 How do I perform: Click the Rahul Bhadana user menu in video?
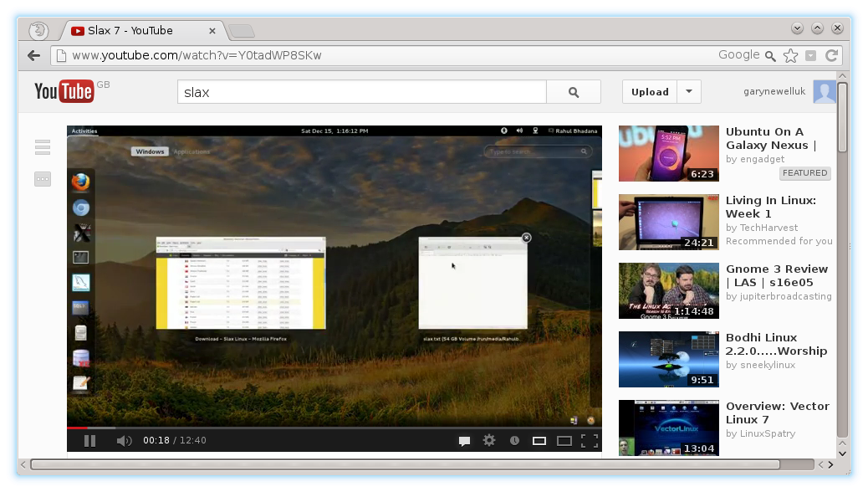coord(572,131)
